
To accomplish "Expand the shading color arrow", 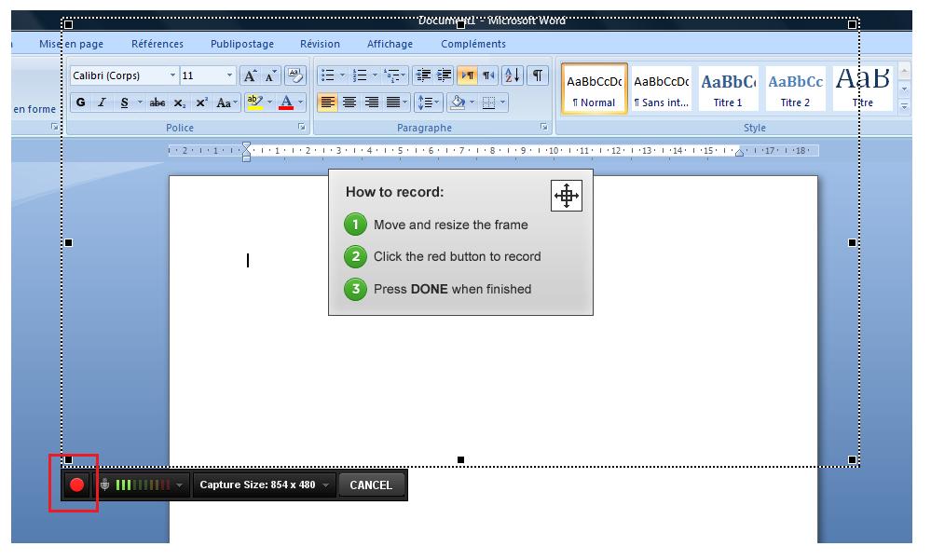I will 472,102.
